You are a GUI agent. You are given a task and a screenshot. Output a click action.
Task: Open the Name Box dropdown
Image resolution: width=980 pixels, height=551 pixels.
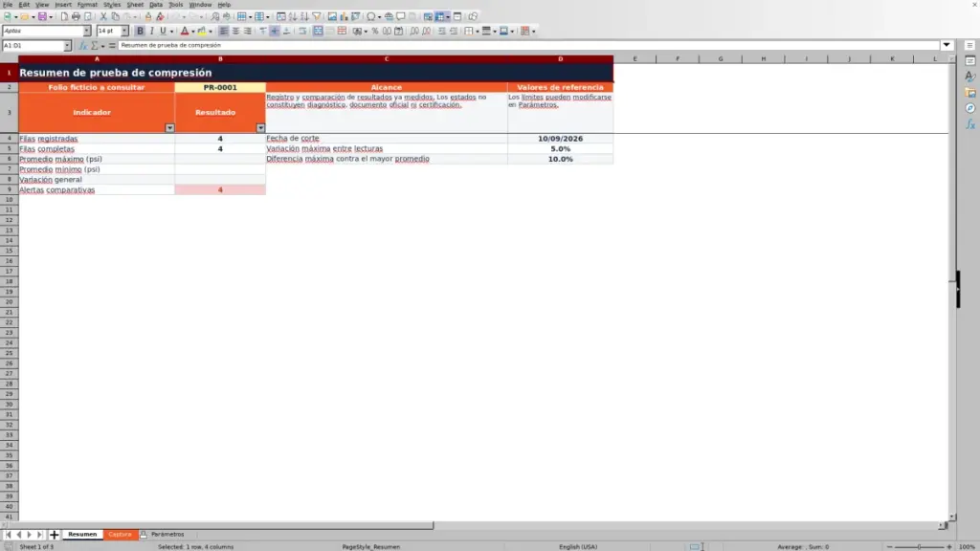[x=67, y=45]
